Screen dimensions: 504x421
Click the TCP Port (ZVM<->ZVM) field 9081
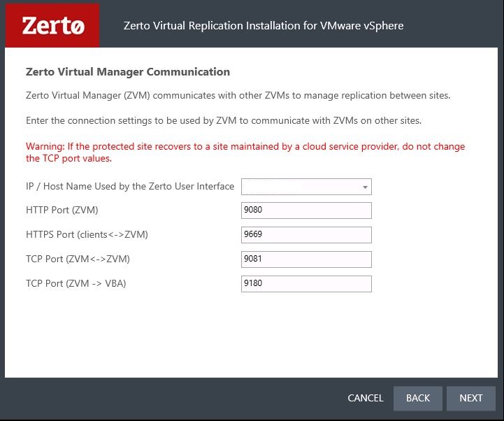(x=306, y=259)
